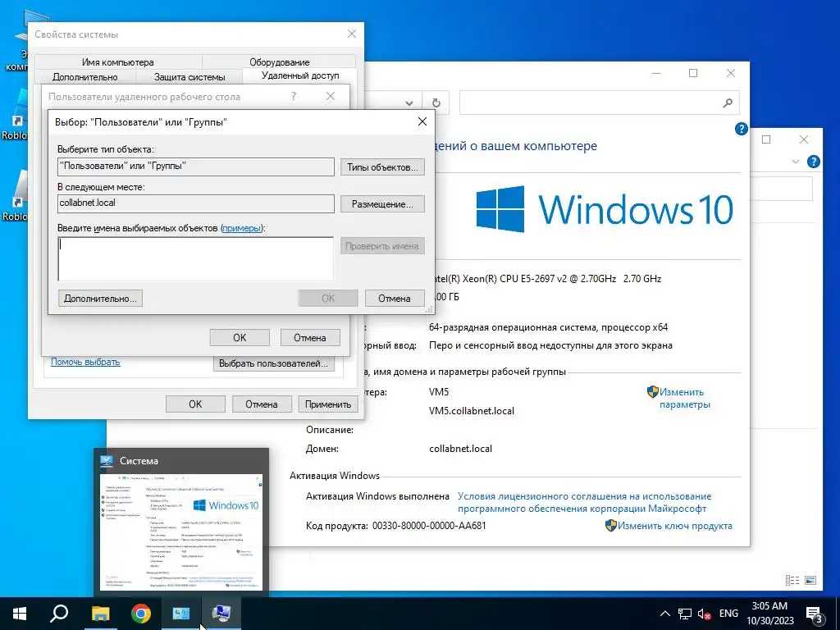Switch to details view in background window

792,580
